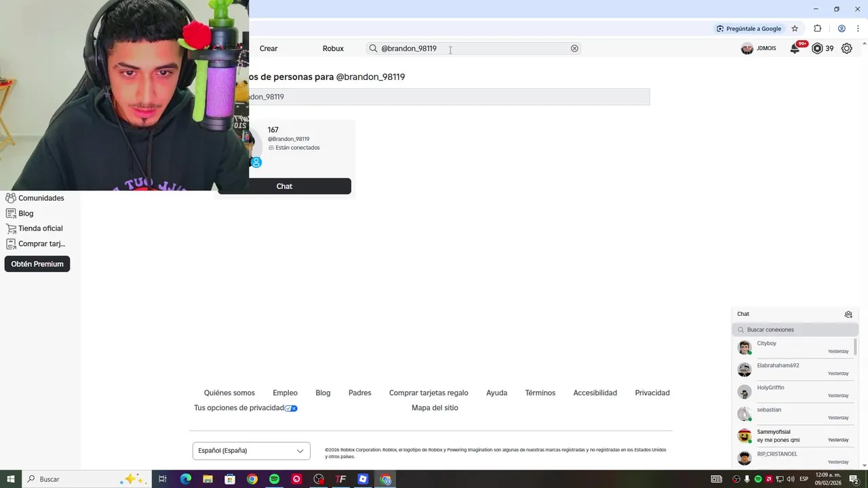
Task: Open chat with sebastian
Action: (x=793, y=413)
